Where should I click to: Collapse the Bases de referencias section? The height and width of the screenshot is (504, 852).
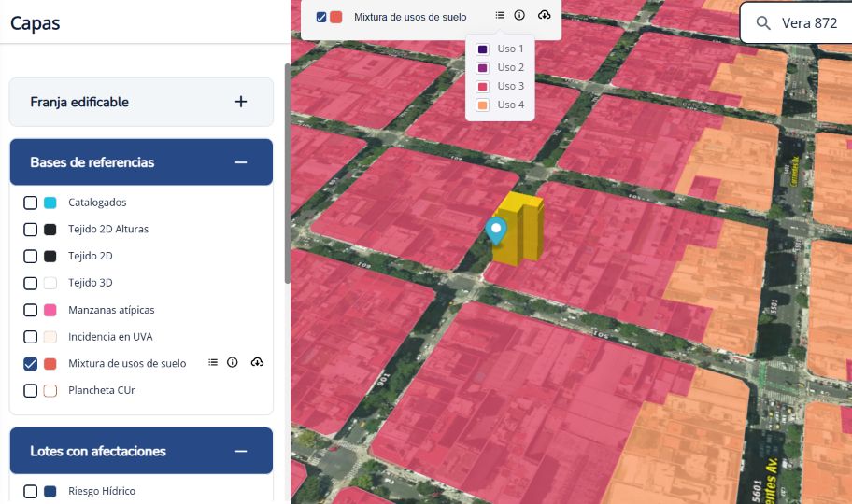pyautogui.click(x=241, y=162)
